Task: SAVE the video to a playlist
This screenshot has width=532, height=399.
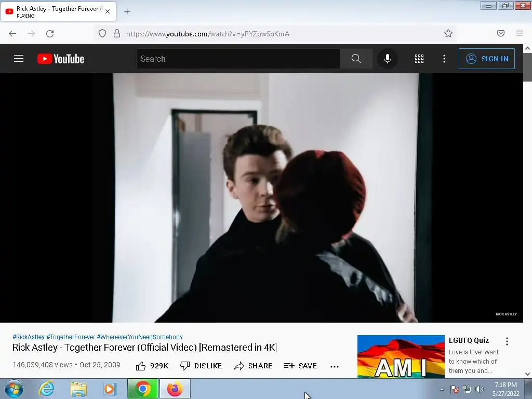Action: 300,366
